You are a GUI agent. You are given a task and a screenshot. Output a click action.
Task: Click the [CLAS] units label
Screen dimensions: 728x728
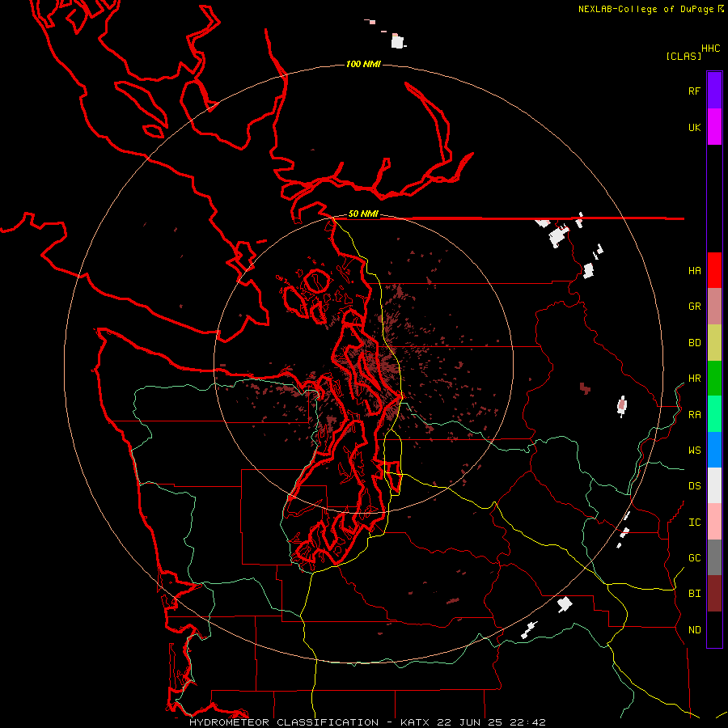coord(684,56)
